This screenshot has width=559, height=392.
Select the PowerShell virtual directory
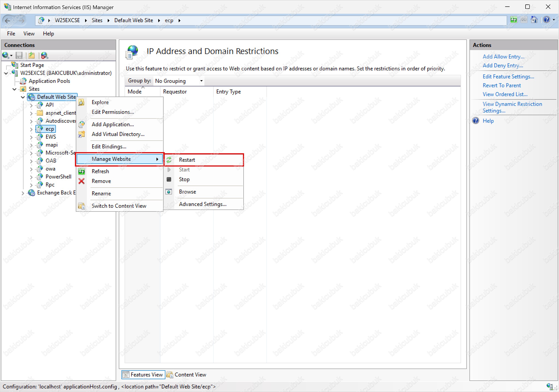[59, 177]
